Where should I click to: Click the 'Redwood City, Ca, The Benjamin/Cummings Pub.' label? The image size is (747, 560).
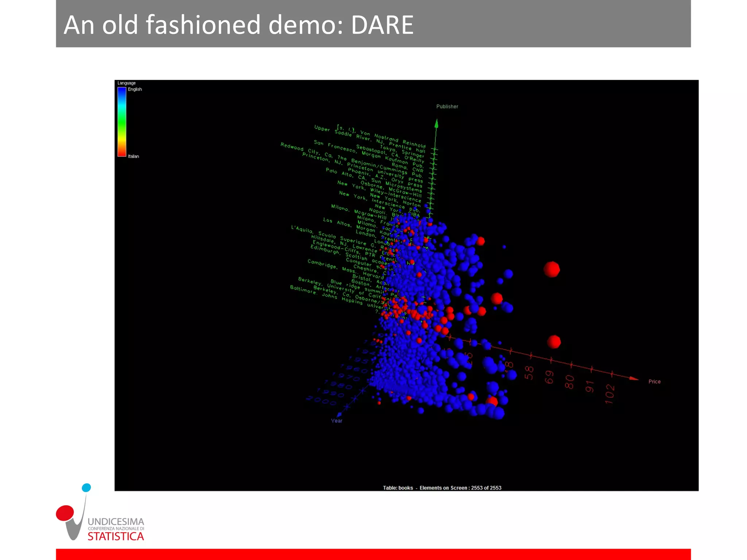[352, 160]
